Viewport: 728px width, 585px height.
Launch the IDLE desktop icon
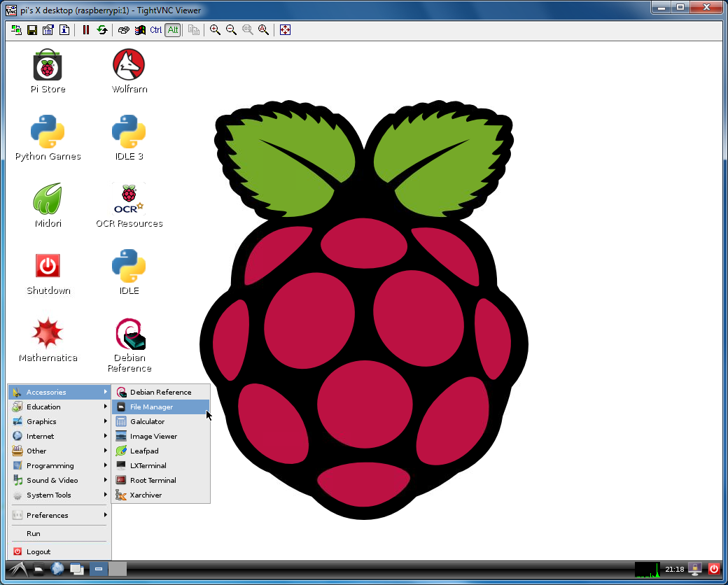pos(129,272)
